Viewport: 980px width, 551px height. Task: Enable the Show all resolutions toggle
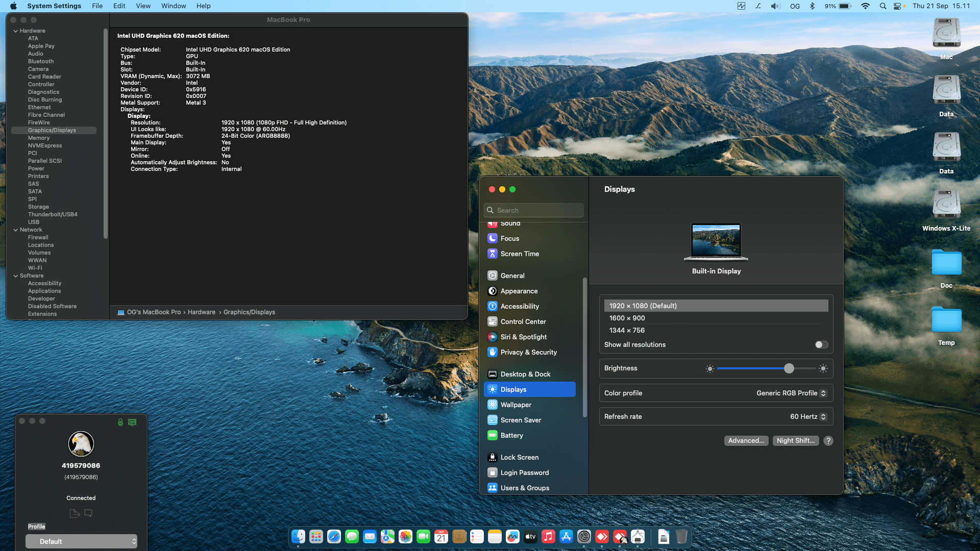point(821,344)
